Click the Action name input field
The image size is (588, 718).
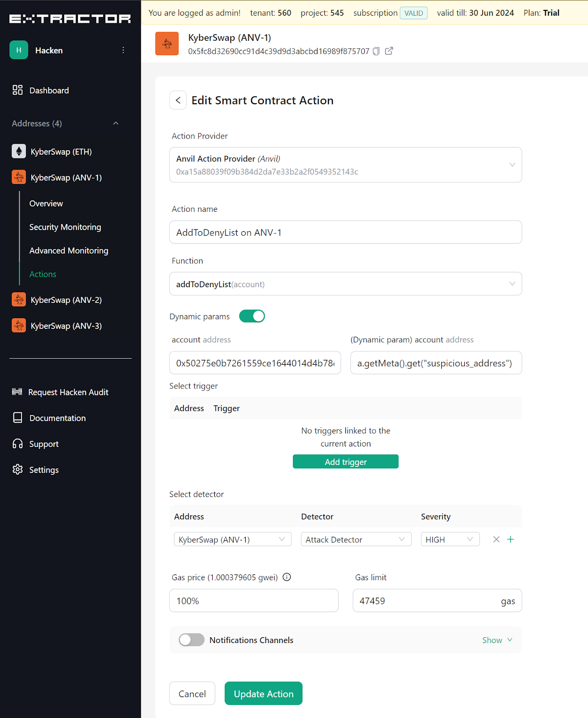coord(345,232)
